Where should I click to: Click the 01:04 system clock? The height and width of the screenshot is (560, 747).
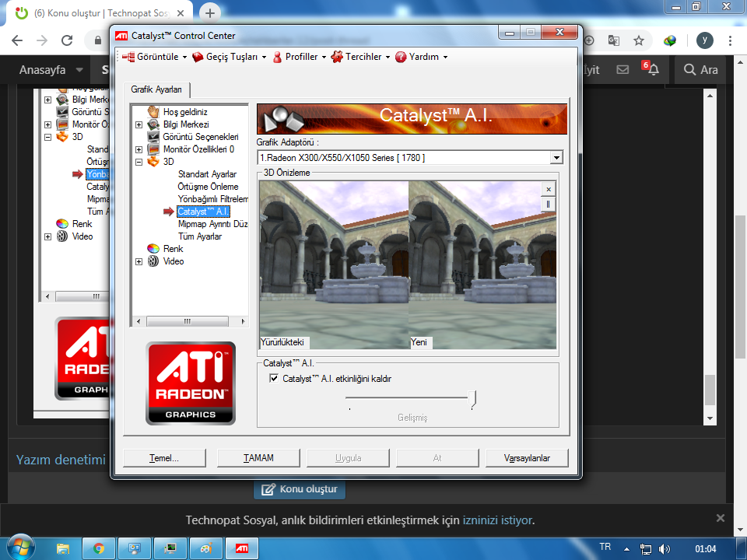pos(705,549)
